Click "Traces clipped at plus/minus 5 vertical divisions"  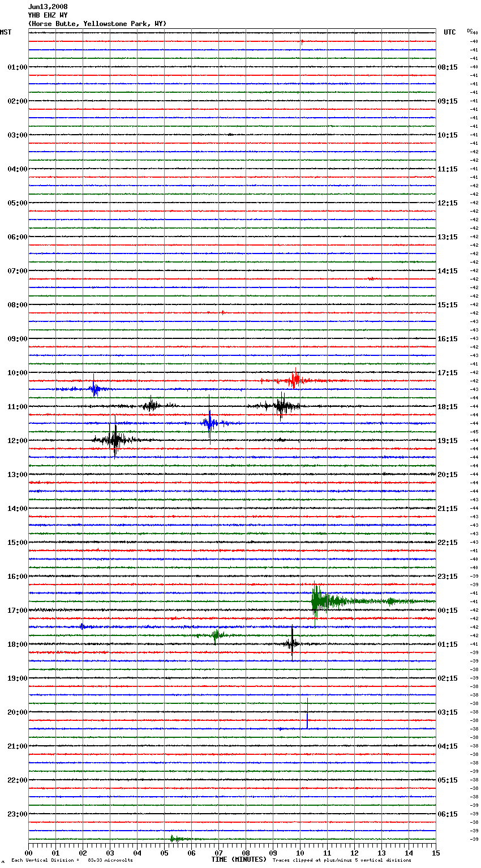(x=342, y=861)
